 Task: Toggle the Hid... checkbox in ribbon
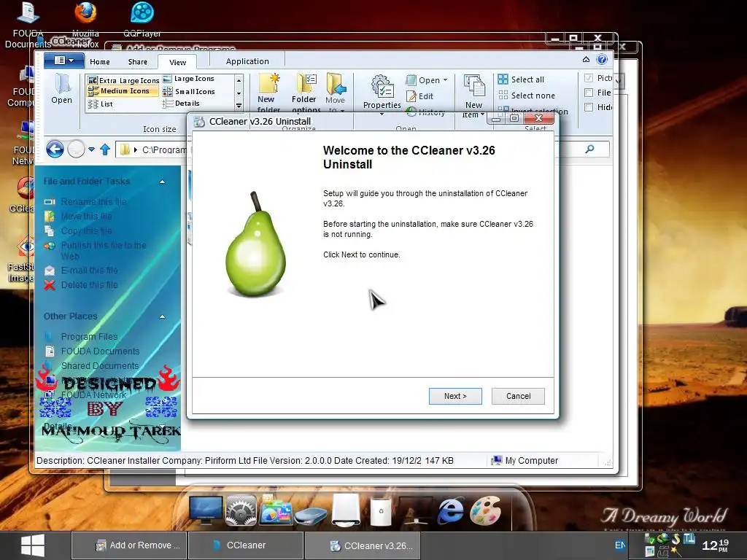coord(589,107)
